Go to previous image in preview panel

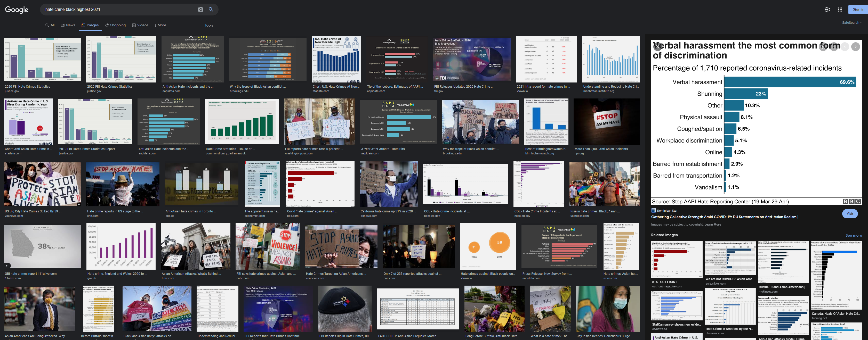(x=845, y=47)
